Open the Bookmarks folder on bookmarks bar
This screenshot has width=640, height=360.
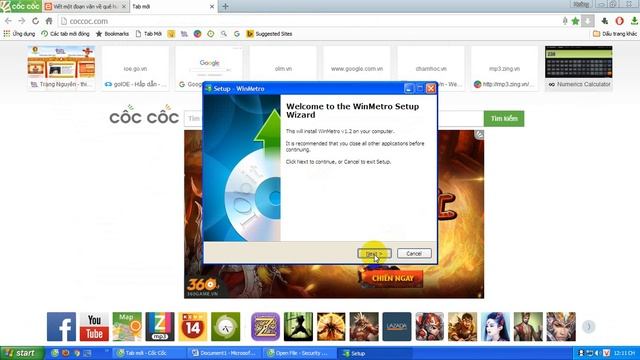tap(112, 34)
